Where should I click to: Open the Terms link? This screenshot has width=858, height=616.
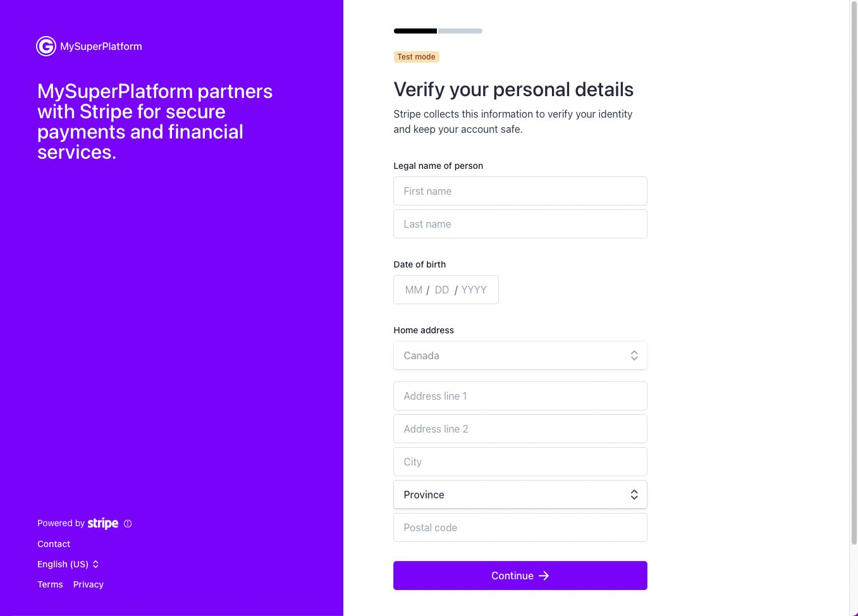[50, 584]
